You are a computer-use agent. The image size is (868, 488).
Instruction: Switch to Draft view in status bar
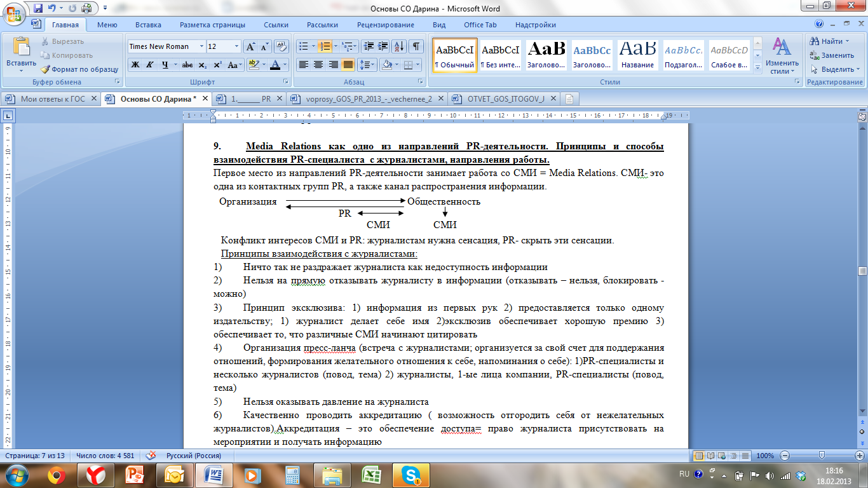coord(745,456)
